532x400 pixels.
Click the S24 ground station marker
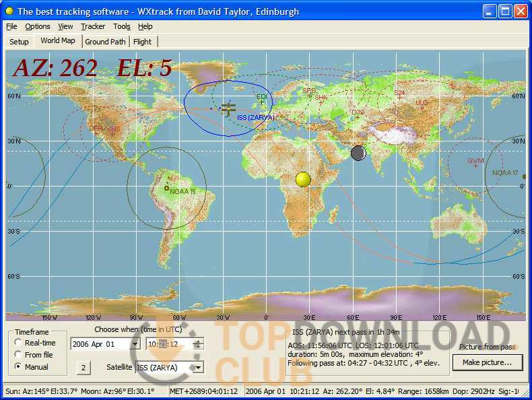pyautogui.click(x=400, y=98)
